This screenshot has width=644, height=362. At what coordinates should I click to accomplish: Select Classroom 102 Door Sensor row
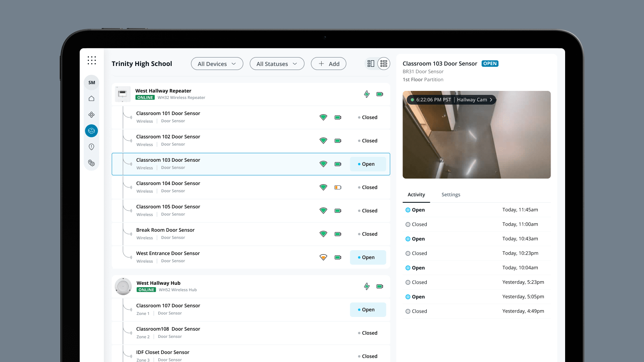click(251, 141)
